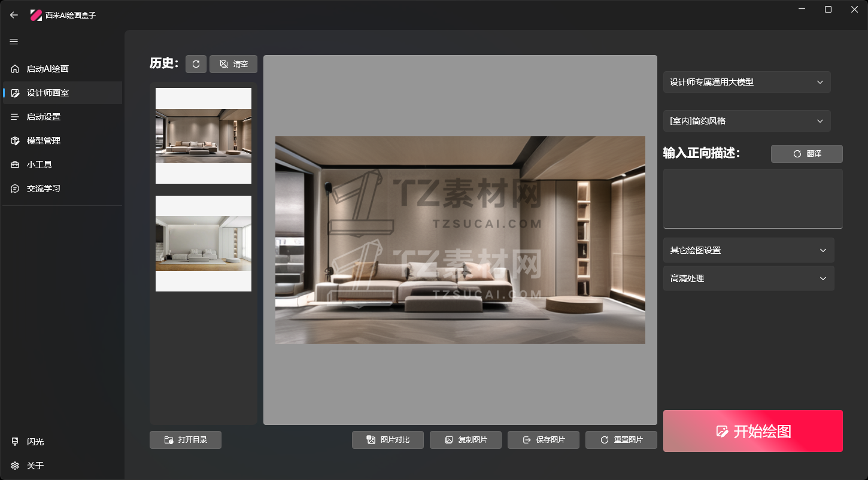Start drawing with 开始绘图 button
Image resolution: width=868 pixels, height=480 pixels.
click(753, 431)
